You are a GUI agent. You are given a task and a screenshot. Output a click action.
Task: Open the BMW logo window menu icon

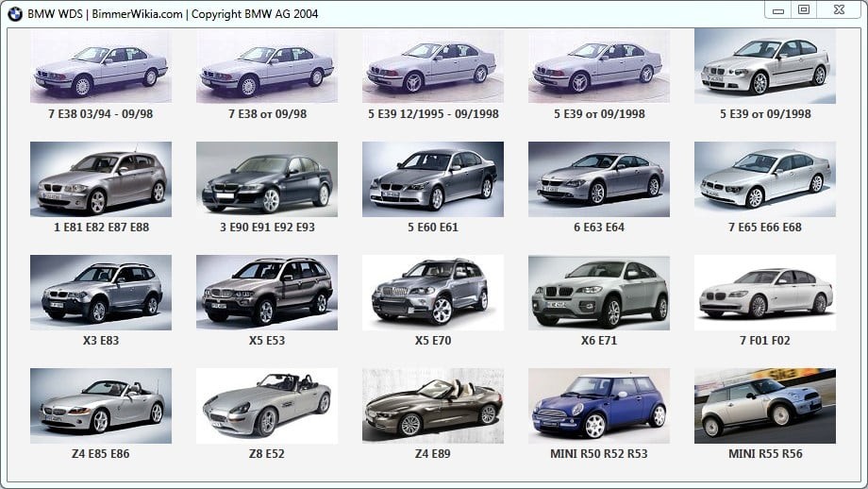[15, 14]
